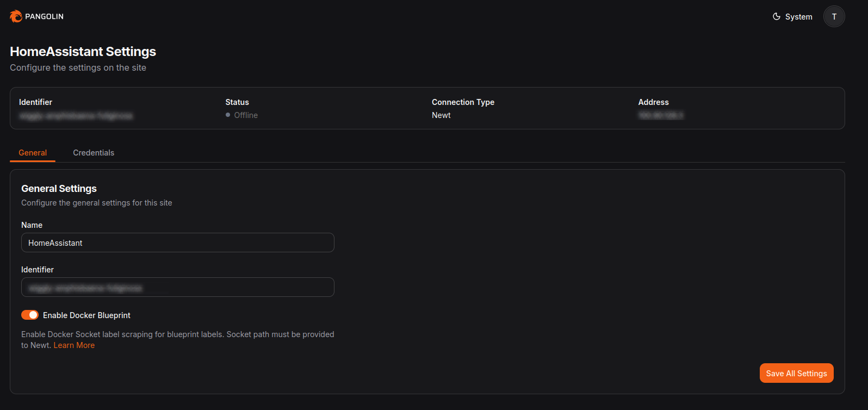
Task: Click the Pangolin logo icon
Action: pyautogui.click(x=16, y=16)
